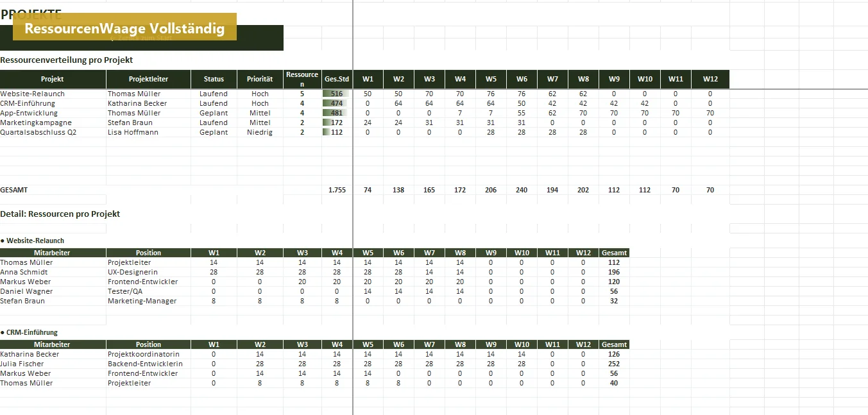Image resolution: width=868 pixels, height=415 pixels.
Task: Select the GESAMT value 206
Action: (491, 190)
